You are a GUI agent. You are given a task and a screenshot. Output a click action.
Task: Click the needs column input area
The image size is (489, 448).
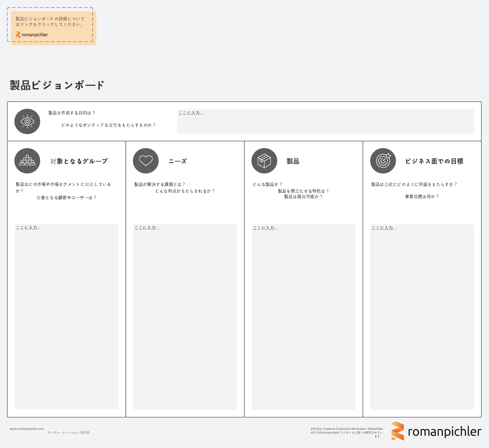185,316
